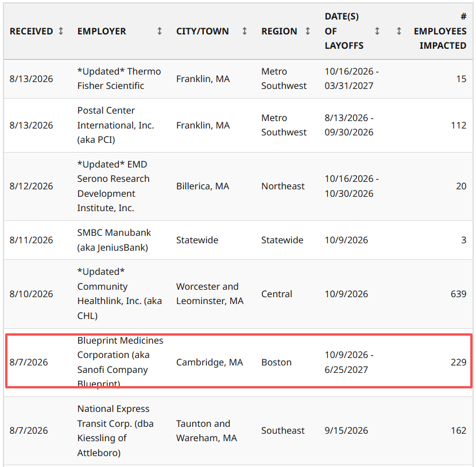The height and width of the screenshot is (467, 476).
Task: Click employees impacted value 162
Action: [x=458, y=430]
